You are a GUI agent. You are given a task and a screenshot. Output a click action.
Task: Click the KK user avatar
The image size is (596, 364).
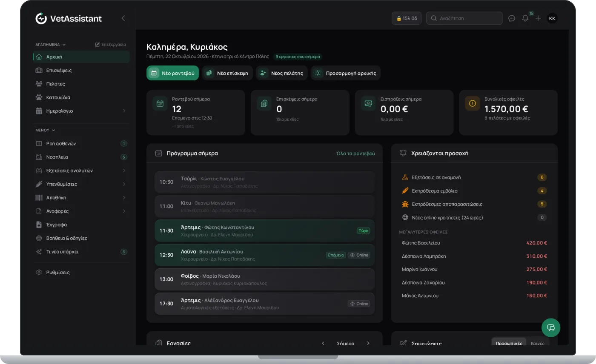click(552, 18)
